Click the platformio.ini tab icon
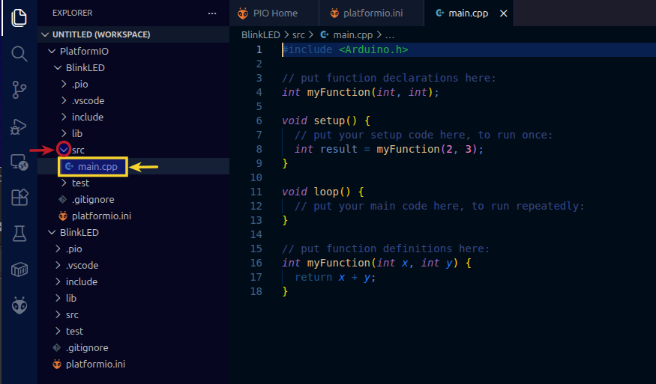Screen dimensions: 656x384 tap(334, 13)
